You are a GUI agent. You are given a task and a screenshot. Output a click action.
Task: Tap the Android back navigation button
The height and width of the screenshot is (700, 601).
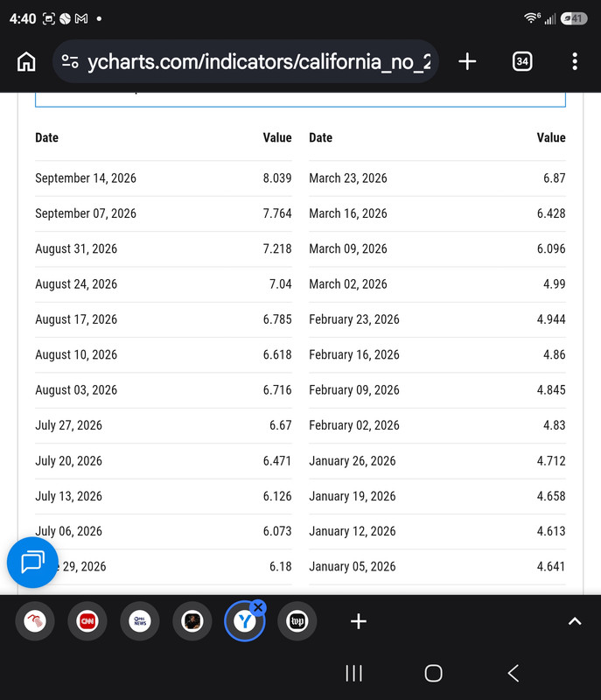pyautogui.click(x=514, y=673)
